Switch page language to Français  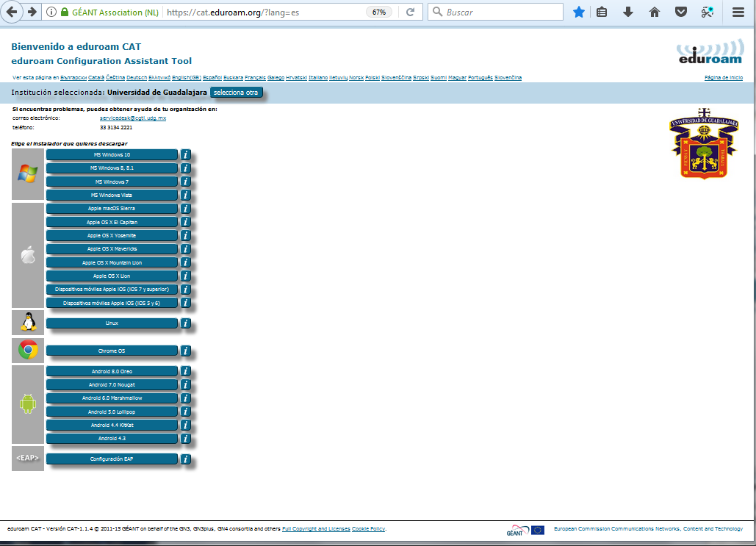pyautogui.click(x=255, y=78)
